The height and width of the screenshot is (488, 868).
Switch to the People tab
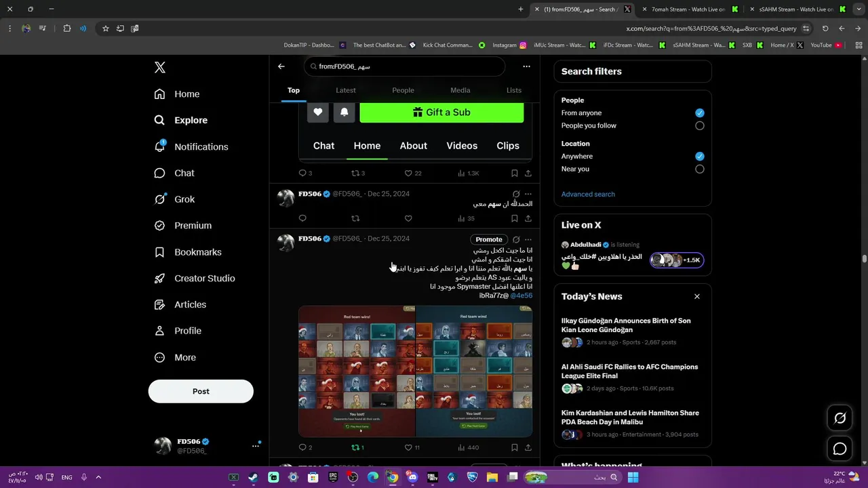click(x=403, y=90)
